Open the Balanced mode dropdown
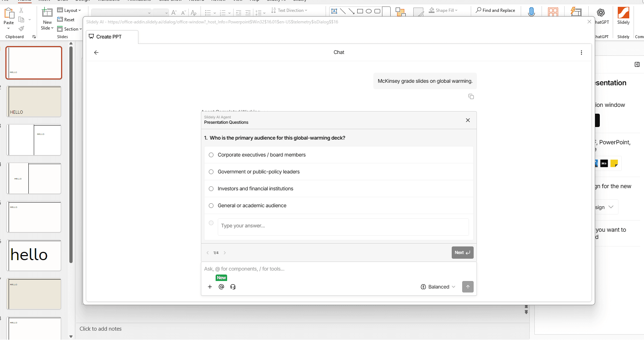 (438, 287)
